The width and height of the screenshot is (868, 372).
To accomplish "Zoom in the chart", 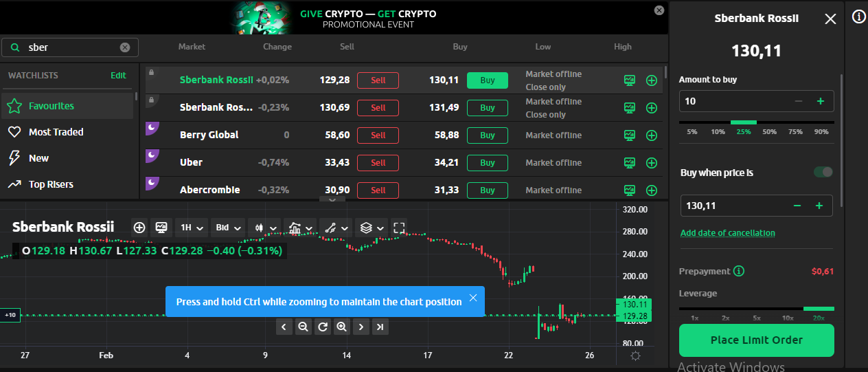I will click(x=341, y=327).
